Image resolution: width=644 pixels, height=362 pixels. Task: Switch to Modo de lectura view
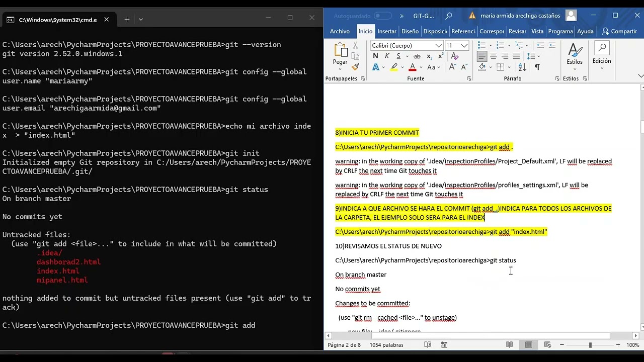(510, 345)
